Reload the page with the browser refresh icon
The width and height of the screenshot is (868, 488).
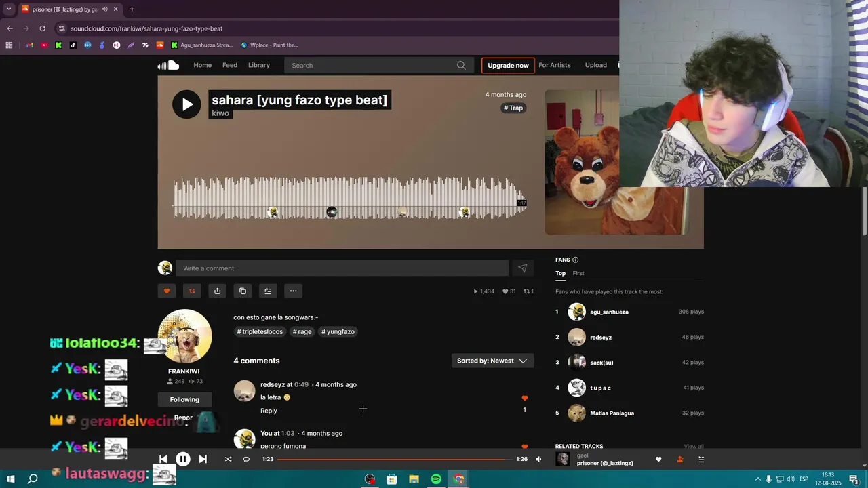click(x=42, y=28)
